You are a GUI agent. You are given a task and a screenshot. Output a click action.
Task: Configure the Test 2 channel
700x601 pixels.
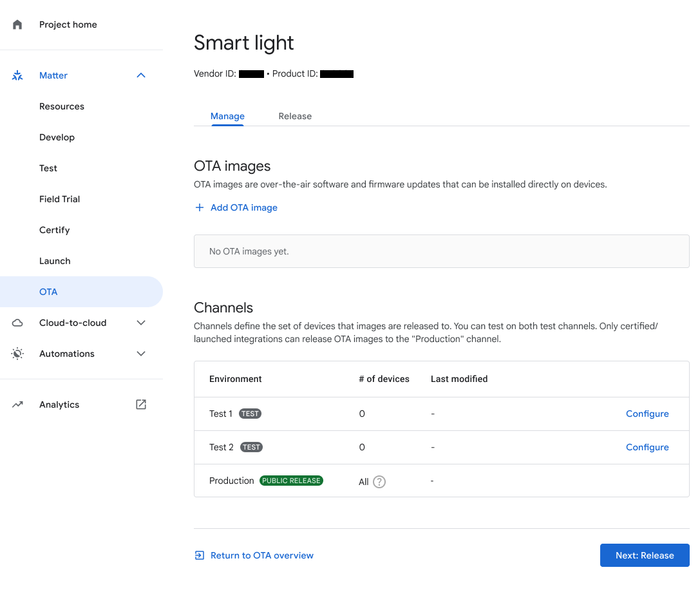[647, 447]
